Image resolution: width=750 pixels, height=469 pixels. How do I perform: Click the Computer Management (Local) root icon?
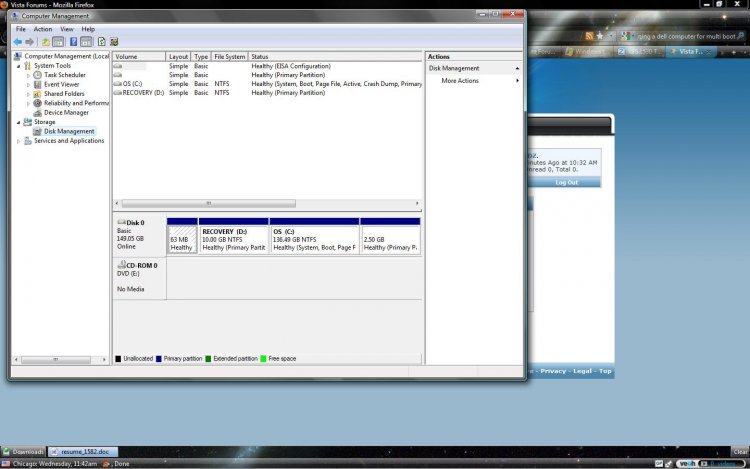pos(18,56)
